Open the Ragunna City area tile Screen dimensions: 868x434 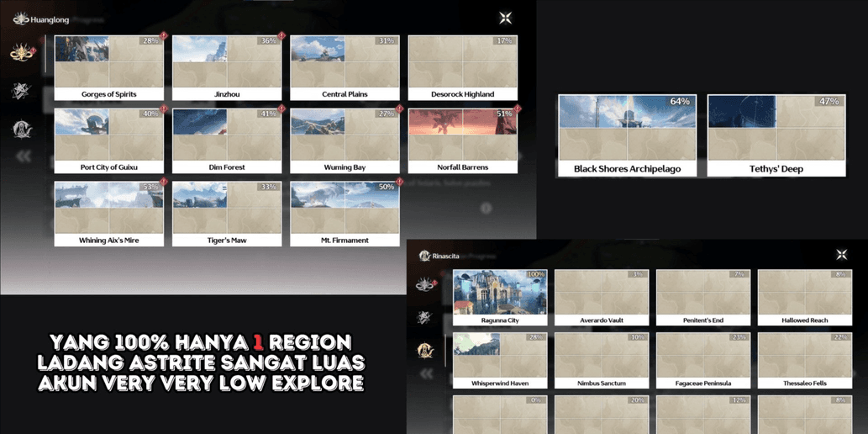coord(500,297)
